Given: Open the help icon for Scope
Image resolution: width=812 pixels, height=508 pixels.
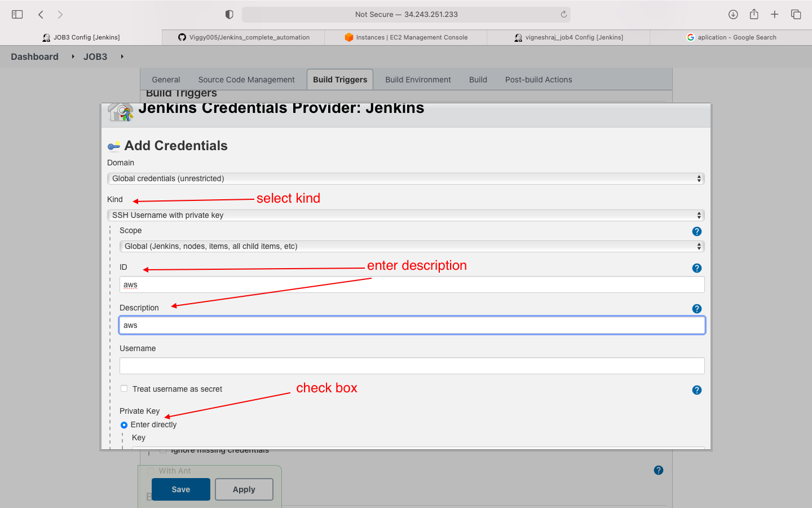Looking at the screenshot, I should click(x=697, y=231).
